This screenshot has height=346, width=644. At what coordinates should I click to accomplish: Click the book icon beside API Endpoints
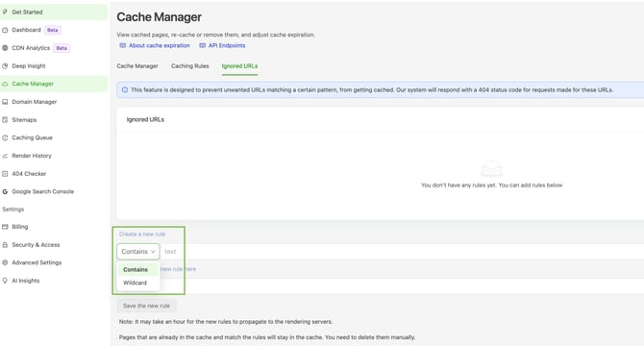202,45
